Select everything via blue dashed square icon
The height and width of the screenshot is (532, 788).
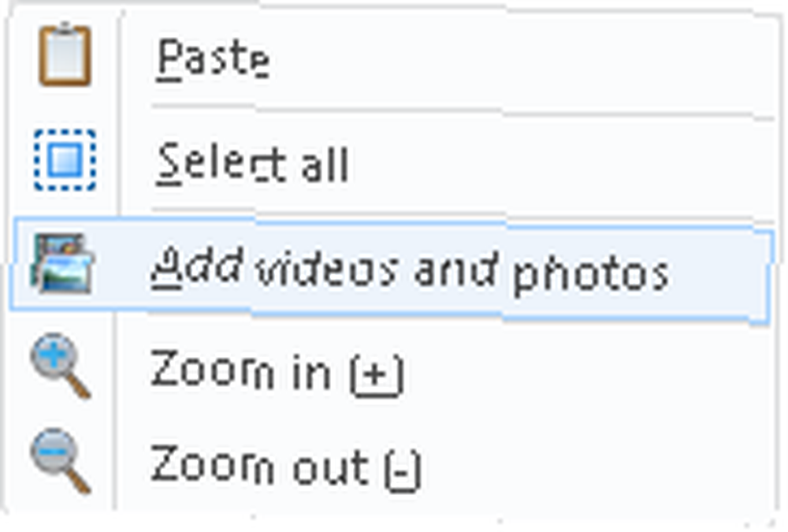(65, 161)
